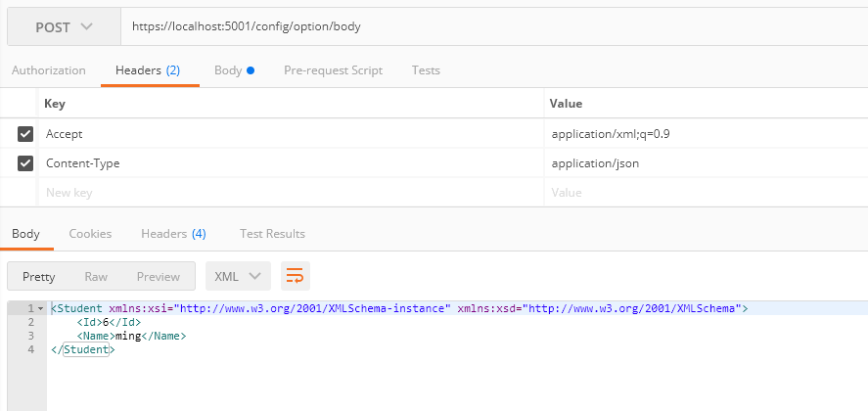Click the application/json header value
This screenshot has width=868, height=411.
click(595, 163)
